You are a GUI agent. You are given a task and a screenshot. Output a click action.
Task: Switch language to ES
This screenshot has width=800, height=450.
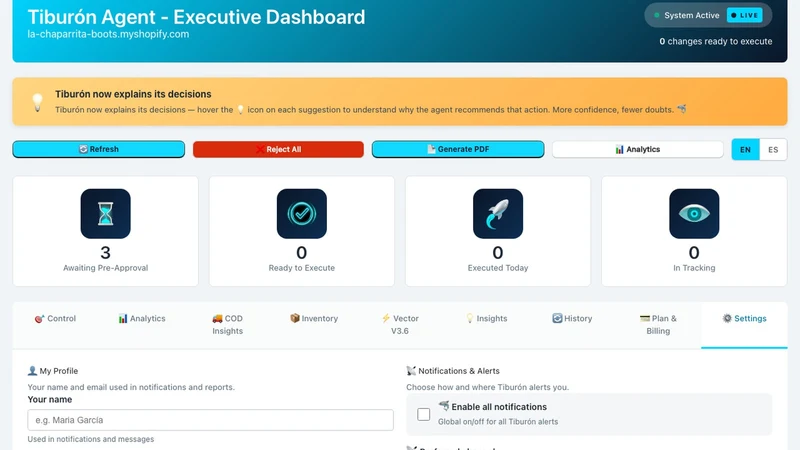(x=773, y=149)
